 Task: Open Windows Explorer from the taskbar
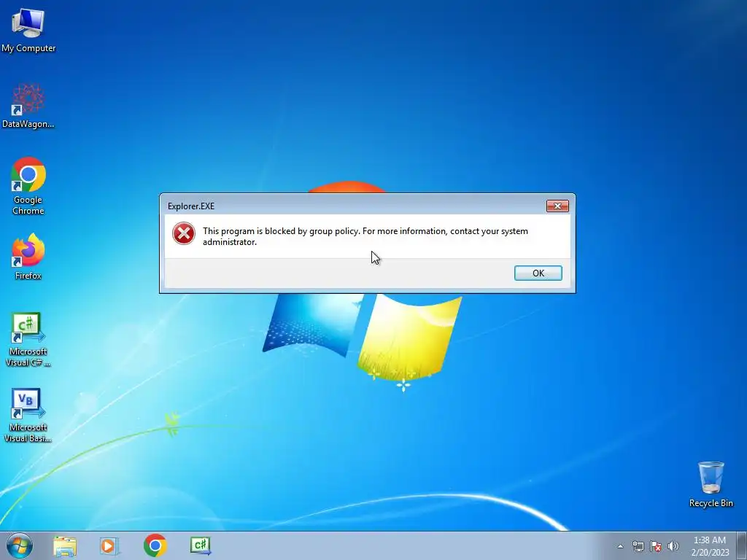click(x=65, y=545)
